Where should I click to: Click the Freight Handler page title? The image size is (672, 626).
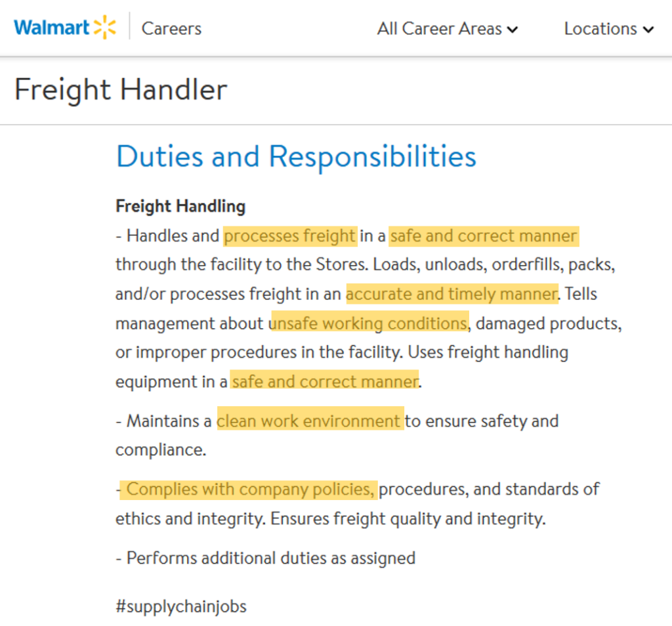(121, 89)
